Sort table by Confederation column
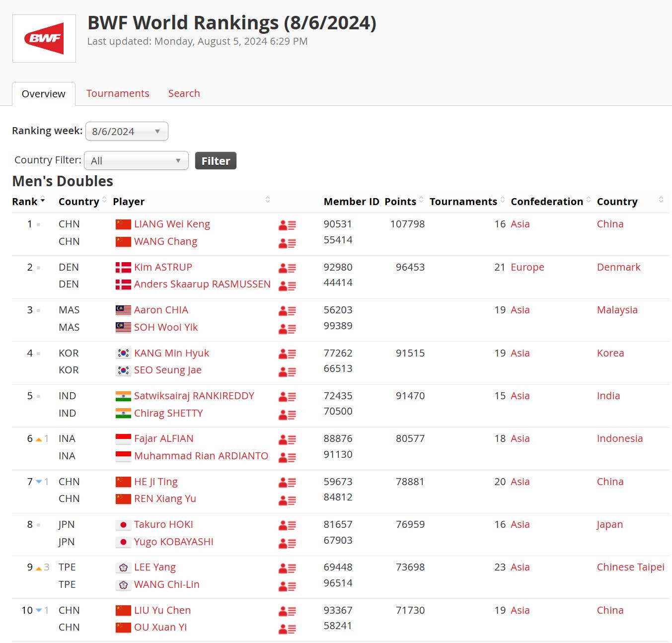Viewport: 672px width, 643px height. click(550, 202)
